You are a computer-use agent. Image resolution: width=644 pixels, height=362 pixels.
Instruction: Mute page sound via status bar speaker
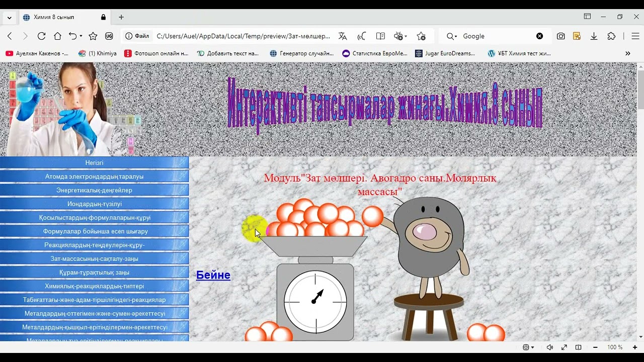point(550,347)
